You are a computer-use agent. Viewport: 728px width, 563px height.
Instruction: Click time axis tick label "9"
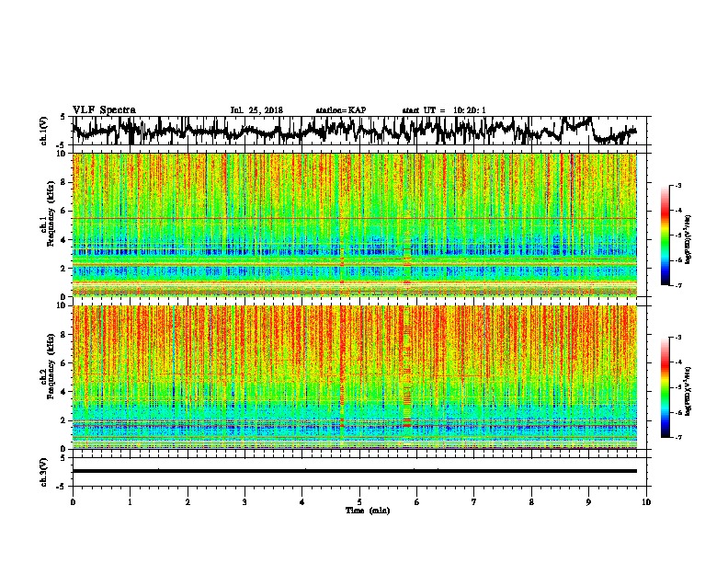point(588,502)
